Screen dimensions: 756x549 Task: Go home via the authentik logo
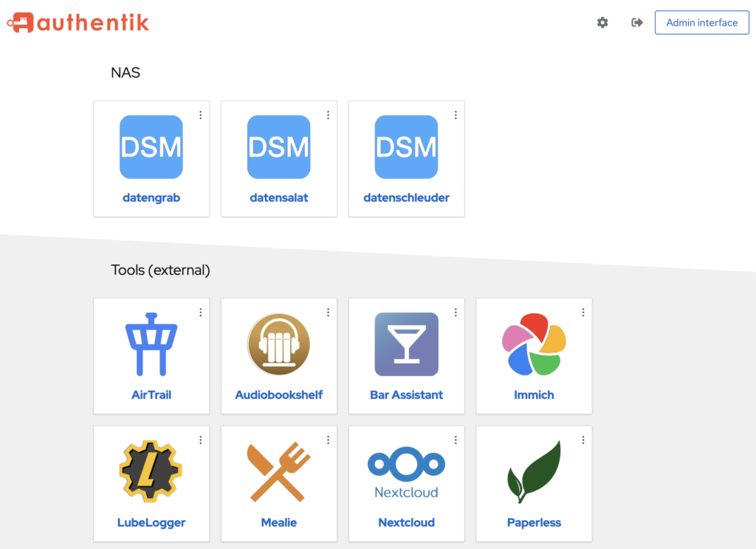pos(78,23)
